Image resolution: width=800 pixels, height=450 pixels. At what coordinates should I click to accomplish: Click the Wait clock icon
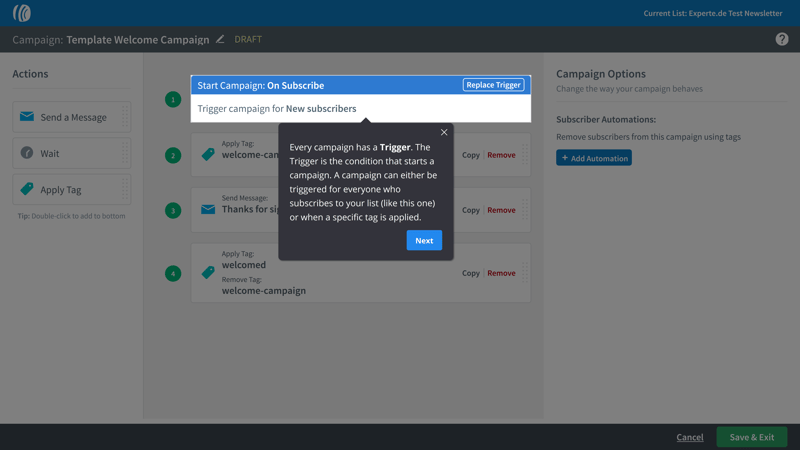point(27,153)
